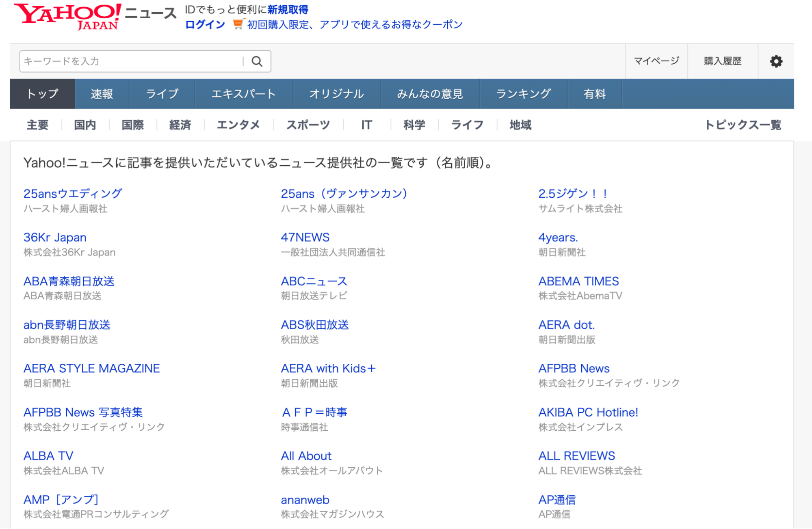
Task: Open the AERA STYLE MAGAZINE link
Action: [x=92, y=368]
